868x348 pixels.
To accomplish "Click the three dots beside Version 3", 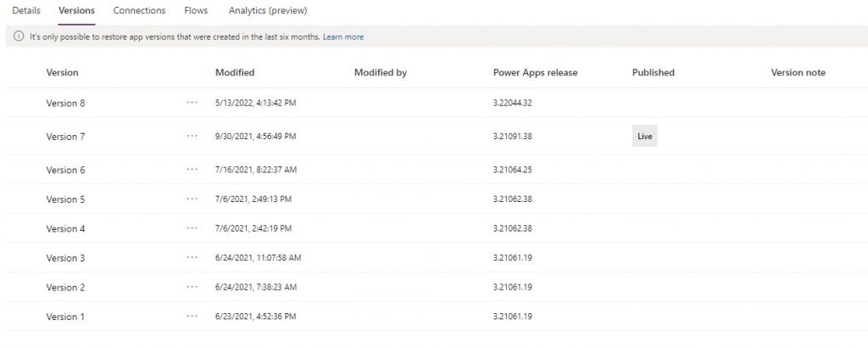I will (192, 258).
